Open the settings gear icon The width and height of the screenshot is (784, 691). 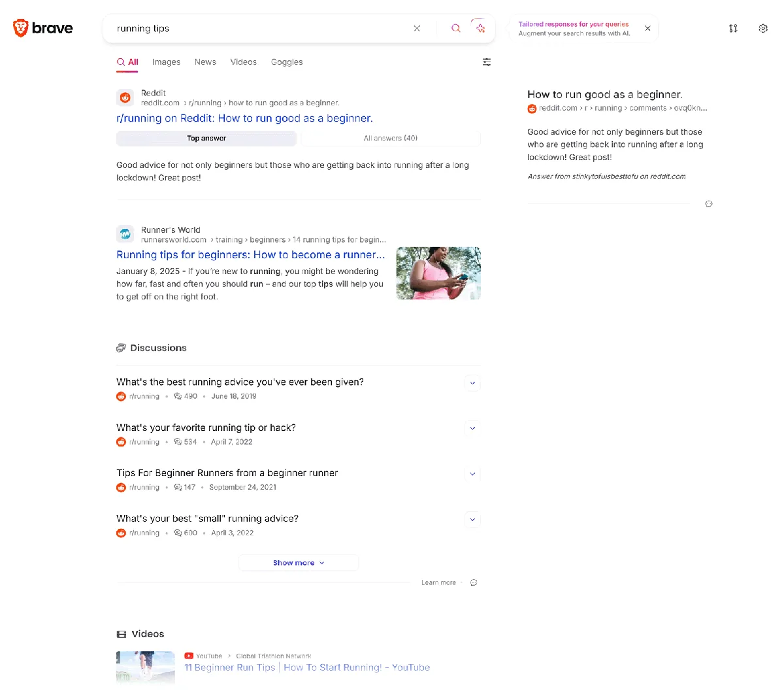(763, 28)
